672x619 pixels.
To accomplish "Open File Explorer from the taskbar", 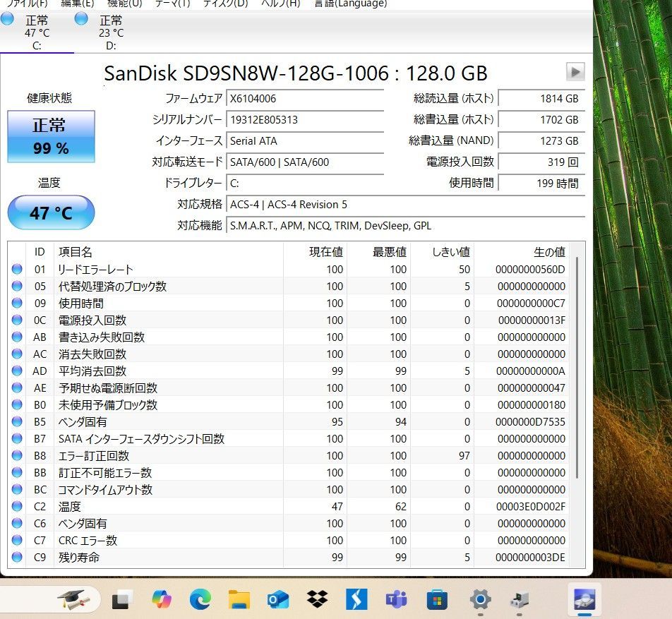I will [239, 599].
